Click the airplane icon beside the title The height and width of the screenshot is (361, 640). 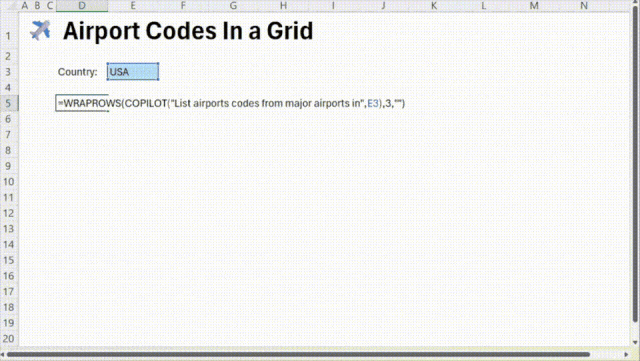(40, 30)
